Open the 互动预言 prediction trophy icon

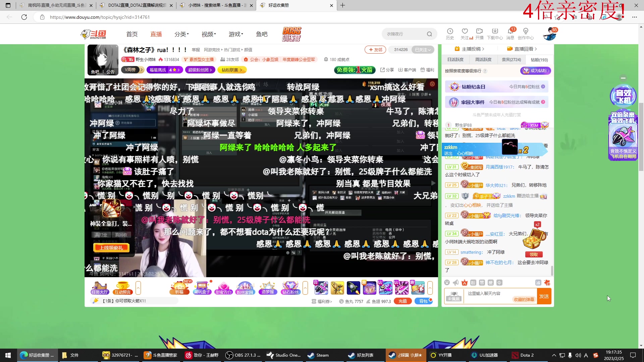(x=122, y=288)
